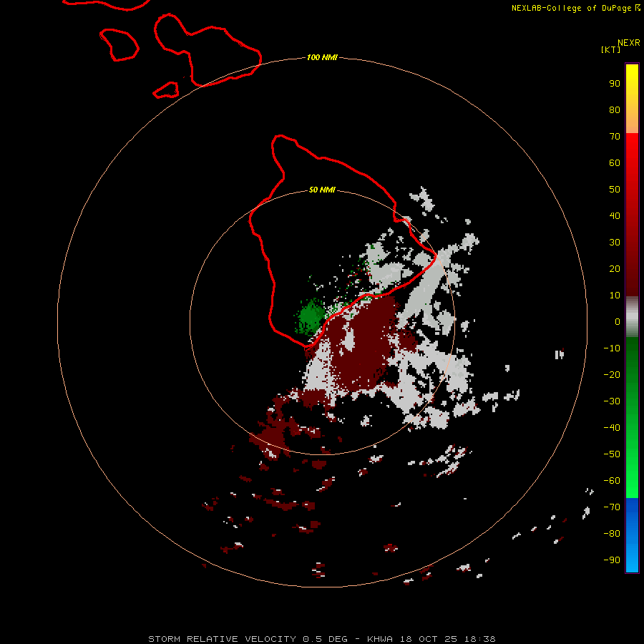644x644 pixels.
Task: Click the -70 scale value
Action: tap(612, 507)
